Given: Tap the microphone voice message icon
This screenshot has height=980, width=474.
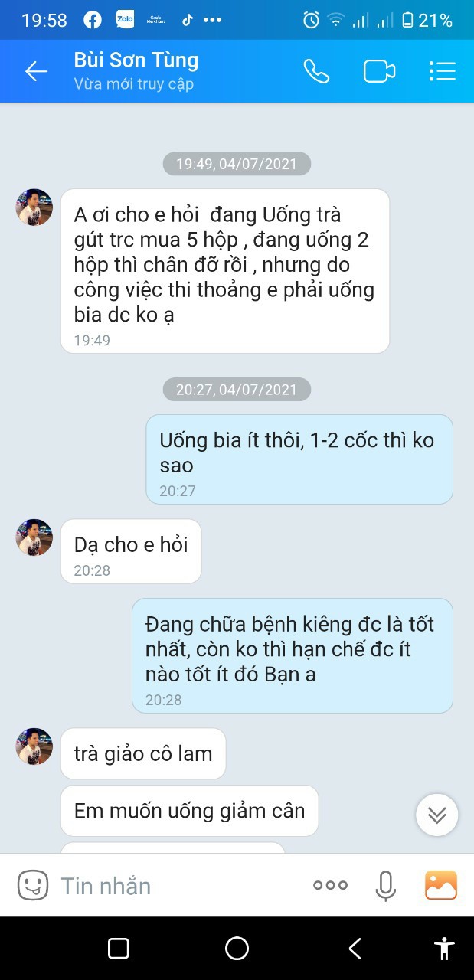Looking at the screenshot, I should tap(386, 886).
